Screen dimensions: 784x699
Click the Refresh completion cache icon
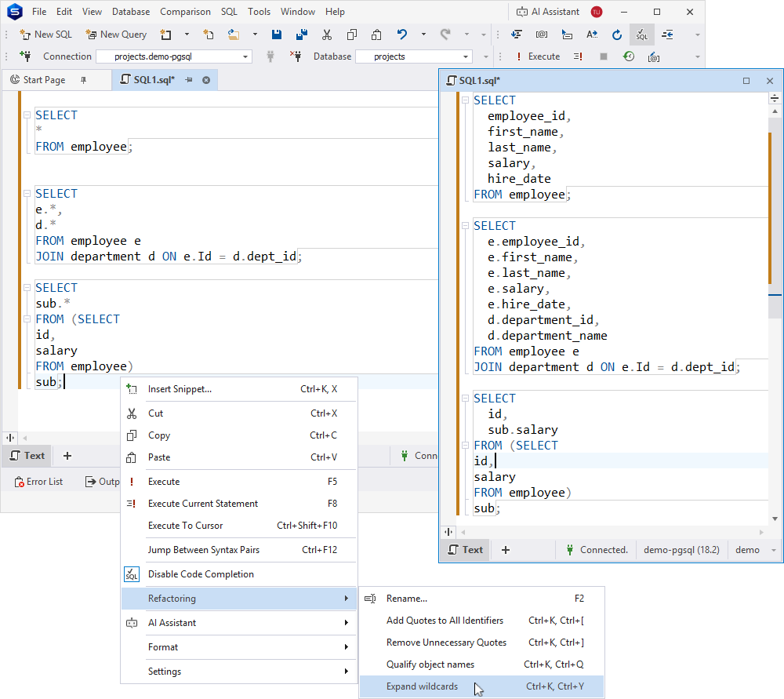[x=617, y=35]
